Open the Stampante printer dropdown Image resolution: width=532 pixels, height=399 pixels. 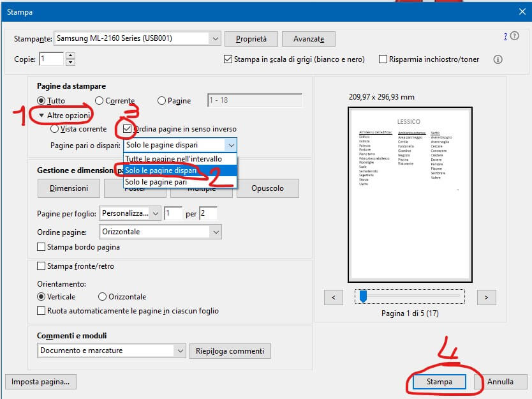(214, 38)
